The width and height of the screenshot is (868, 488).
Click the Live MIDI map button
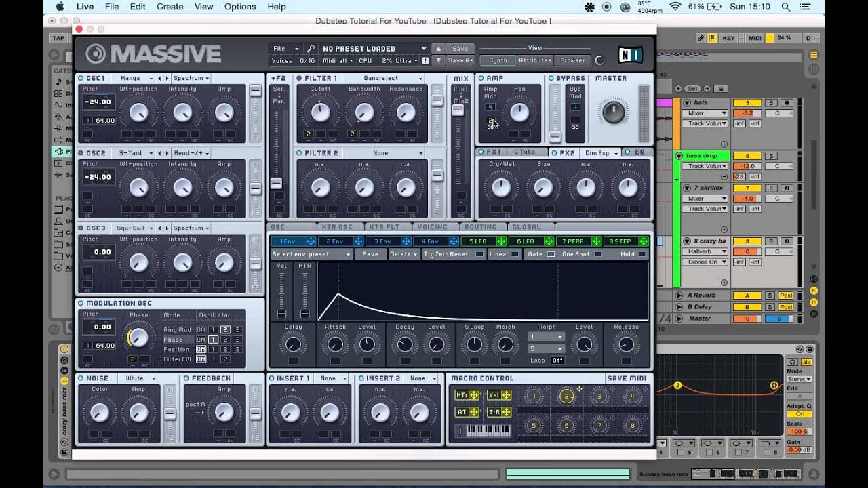(755, 38)
